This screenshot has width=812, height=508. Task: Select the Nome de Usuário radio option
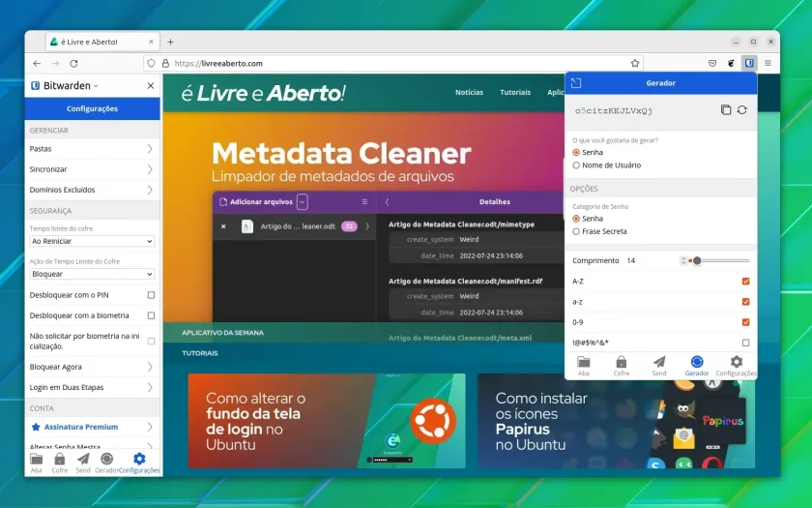click(576, 165)
